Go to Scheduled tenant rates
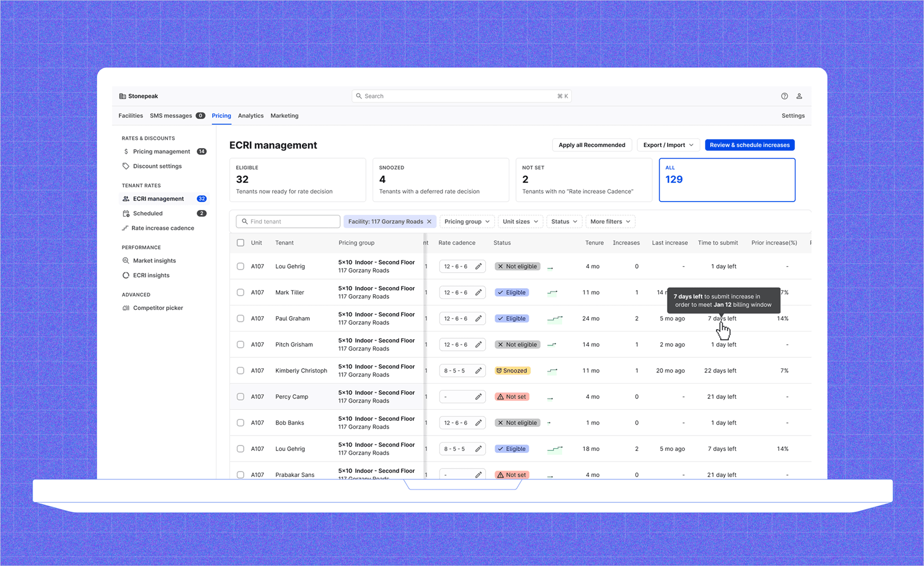 click(148, 214)
